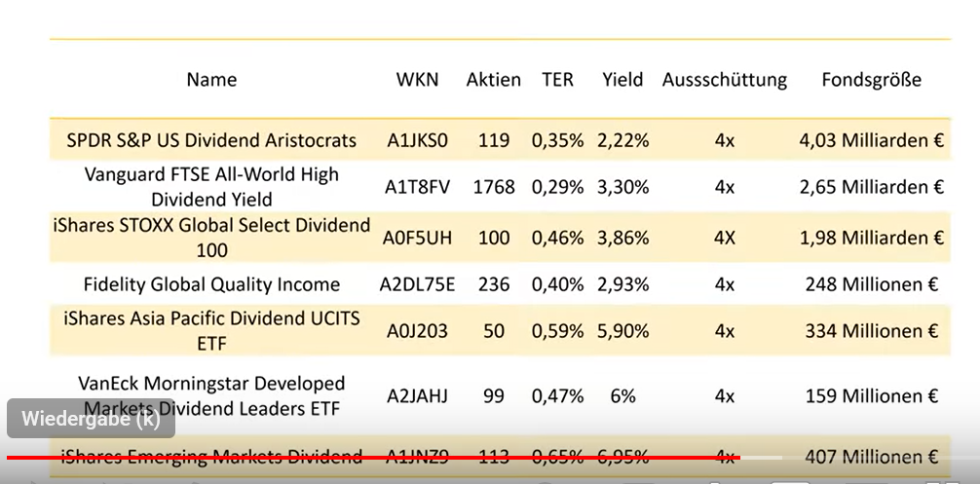Select 'Fidelity Global Quality Income' name

click(x=211, y=284)
